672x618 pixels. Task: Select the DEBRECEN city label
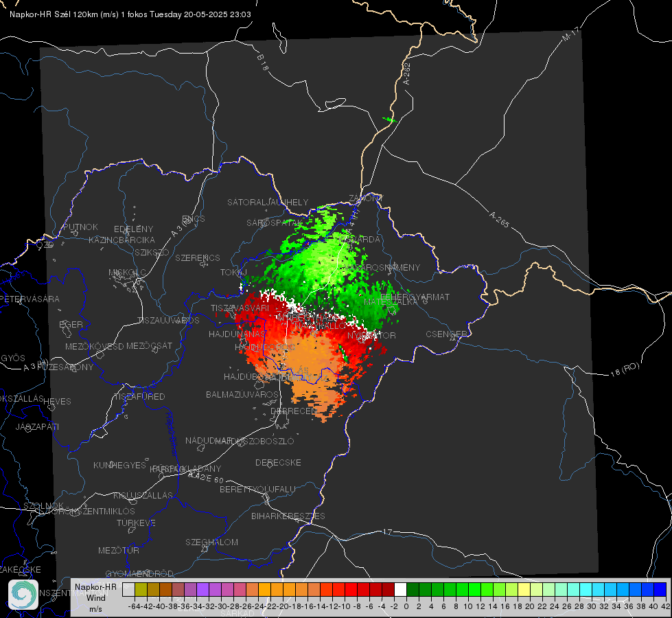pos(294,411)
